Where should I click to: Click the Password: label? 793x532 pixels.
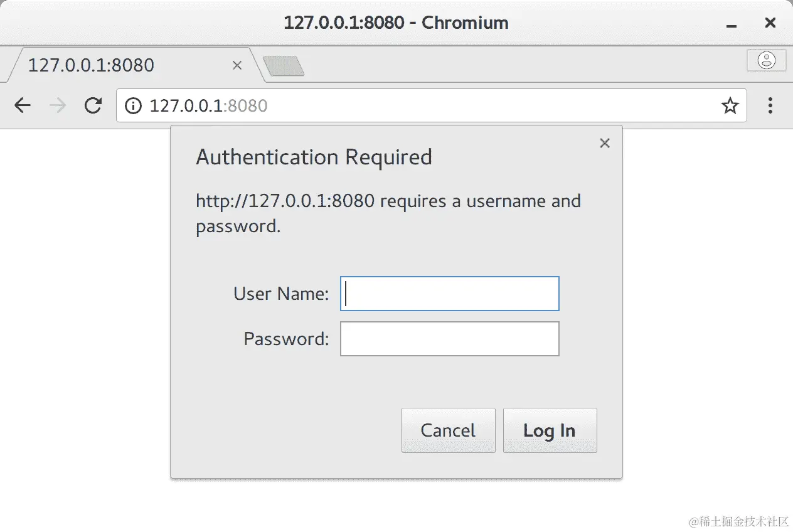pos(286,339)
